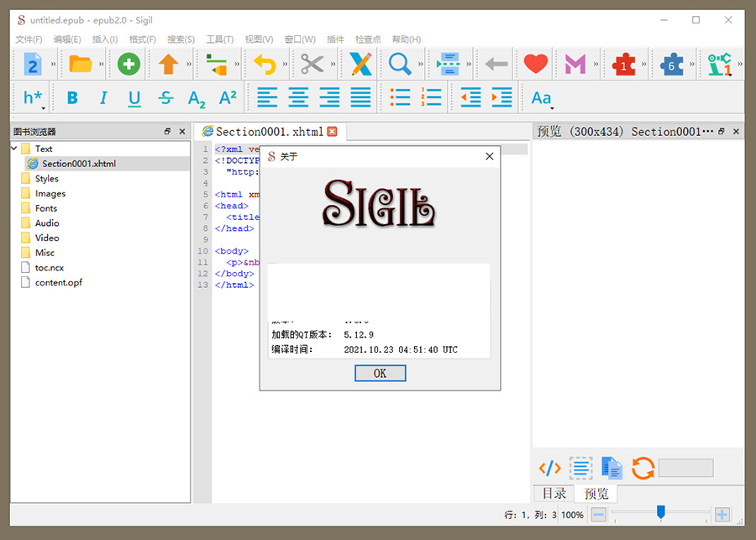
Task: Click the zoom slider handle in status bar
Action: [x=661, y=511]
